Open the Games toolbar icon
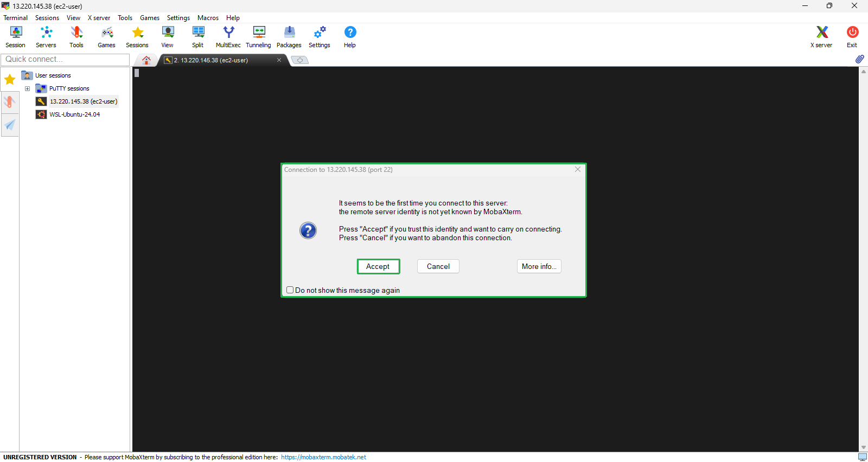Screen dimensions: 868x462 tap(107, 37)
